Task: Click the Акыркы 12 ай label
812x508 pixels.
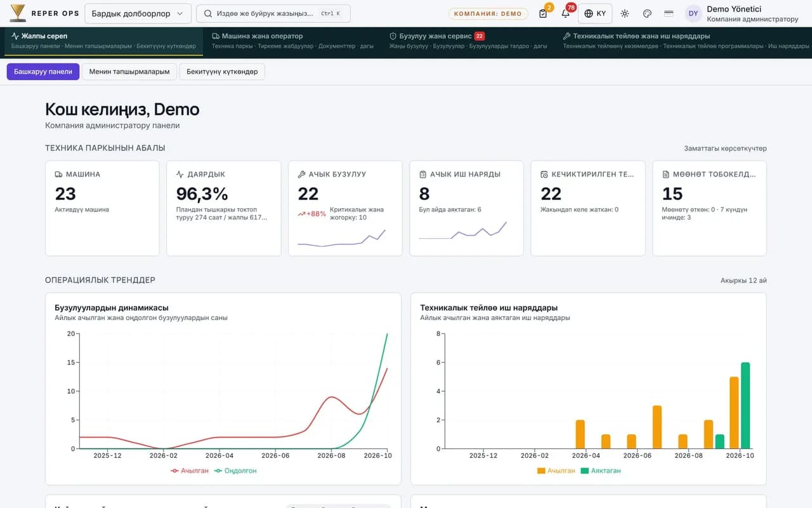Action: click(x=743, y=280)
